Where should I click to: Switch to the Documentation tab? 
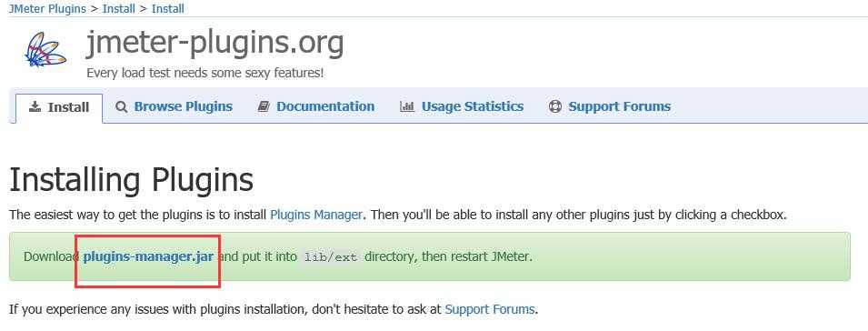point(325,106)
